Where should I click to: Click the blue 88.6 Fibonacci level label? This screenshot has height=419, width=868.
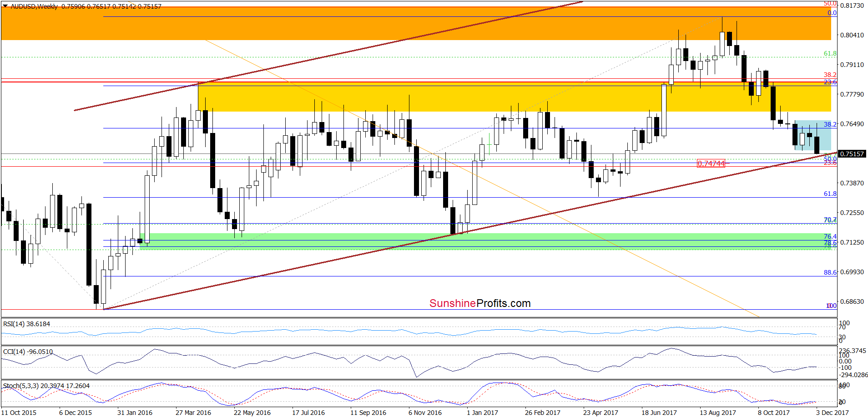coord(830,272)
